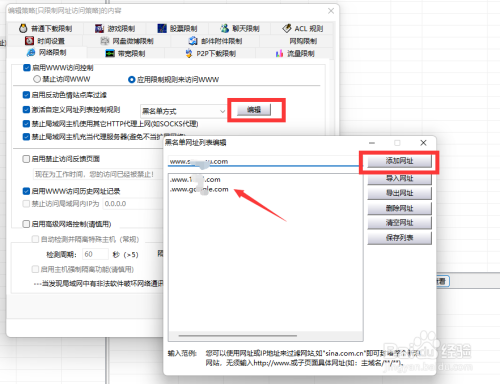Viewport: 500px width, 384px height.
Task: Switch to the 网盘微博限制 tab
Action: 127,41
